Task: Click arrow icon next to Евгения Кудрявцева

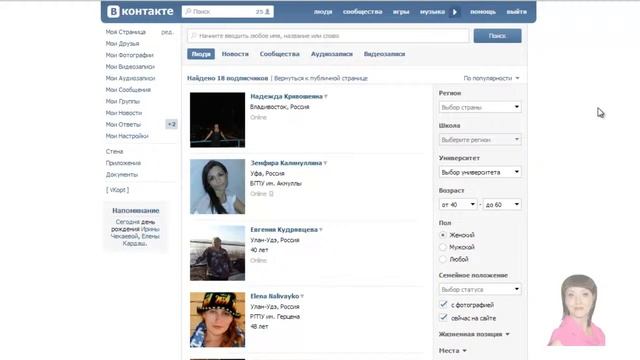Action: (x=321, y=230)
